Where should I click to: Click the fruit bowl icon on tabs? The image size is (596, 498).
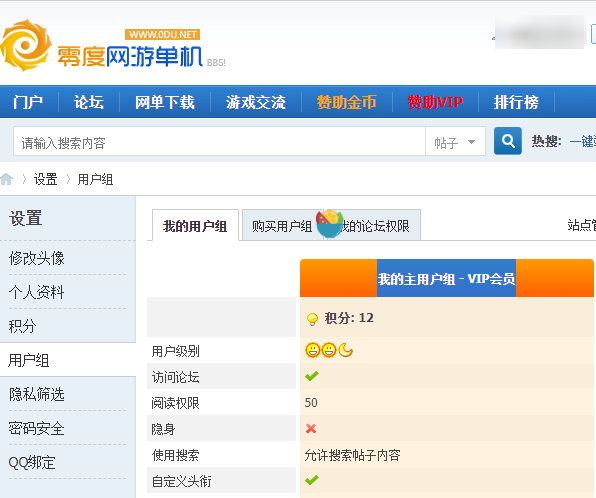[x=329, y=224]
